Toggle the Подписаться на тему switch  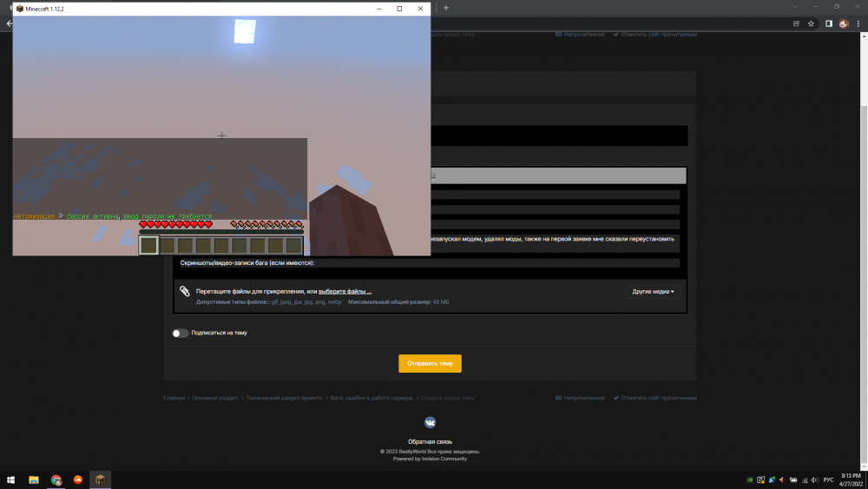(x=180, y=333)
